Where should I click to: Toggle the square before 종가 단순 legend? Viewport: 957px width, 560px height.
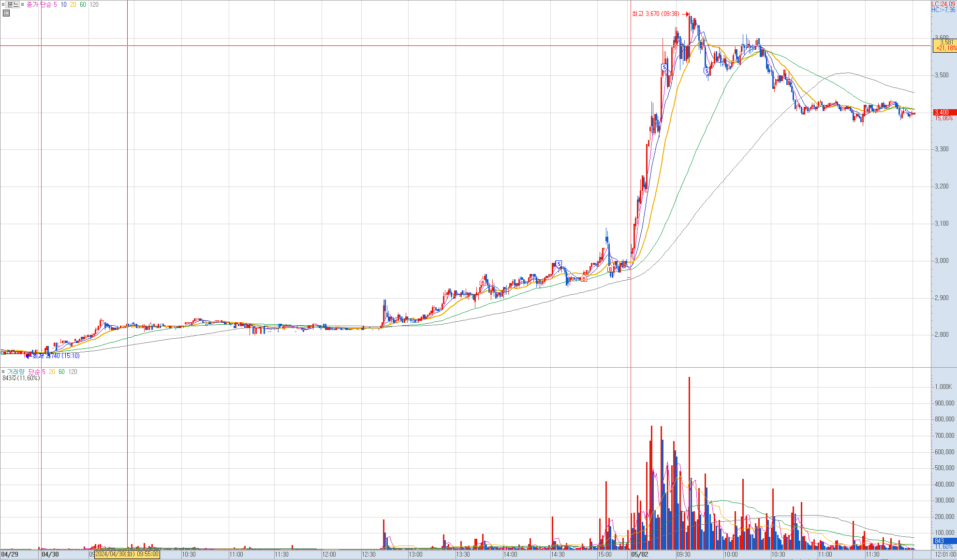pos(23,4)
